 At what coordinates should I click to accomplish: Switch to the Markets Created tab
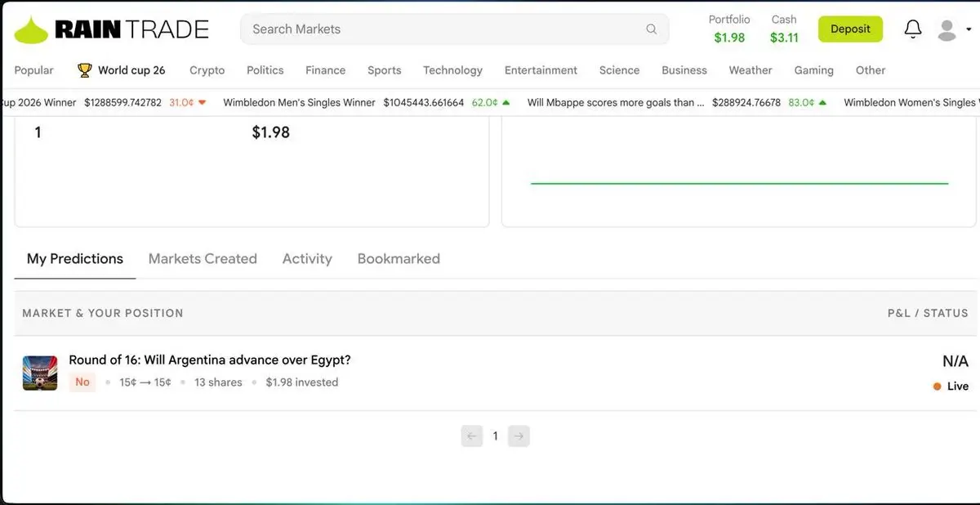tap(203, 259)
